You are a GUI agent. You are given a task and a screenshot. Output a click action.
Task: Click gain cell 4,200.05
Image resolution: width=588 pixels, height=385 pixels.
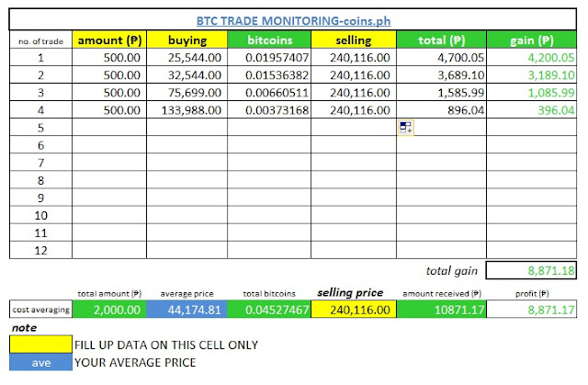532,57
